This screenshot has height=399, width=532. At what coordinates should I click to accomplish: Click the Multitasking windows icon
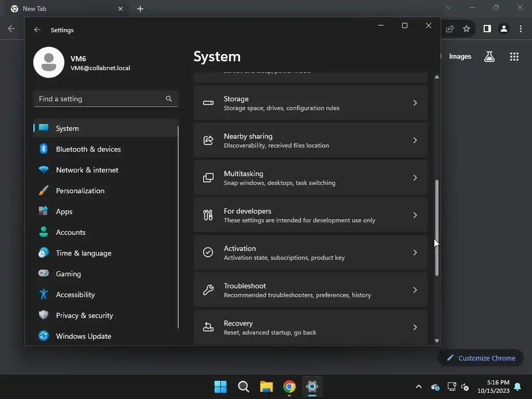[x=208, y=178]
